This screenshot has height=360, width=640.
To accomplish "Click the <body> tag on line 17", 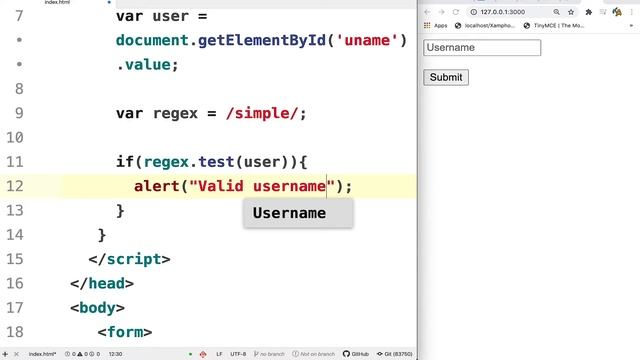I will (x=97, y=308).
